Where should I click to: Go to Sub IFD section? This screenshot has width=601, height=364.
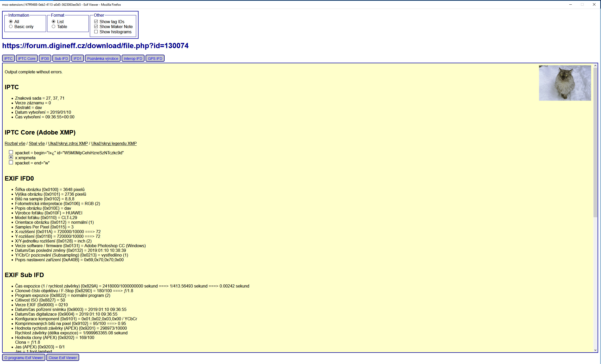(61, 59)
